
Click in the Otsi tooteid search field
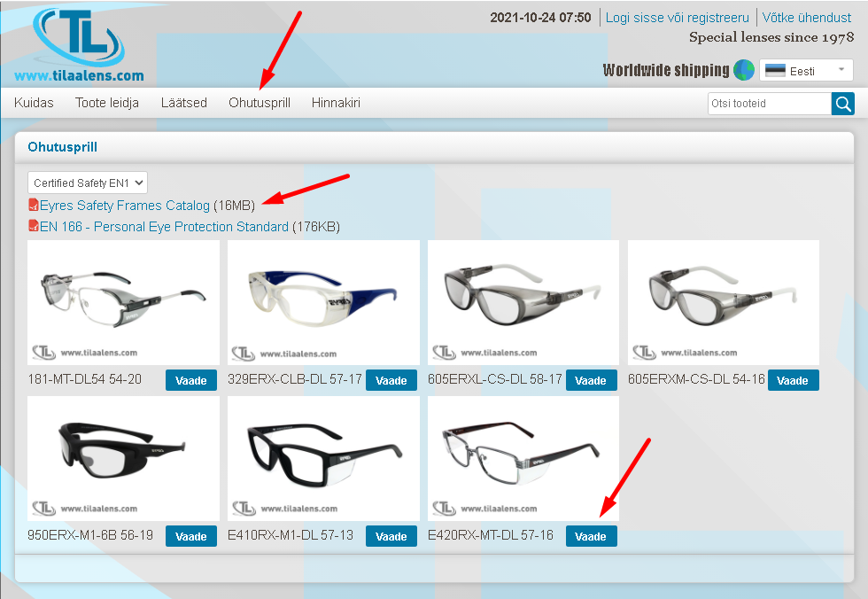(769, 104)
